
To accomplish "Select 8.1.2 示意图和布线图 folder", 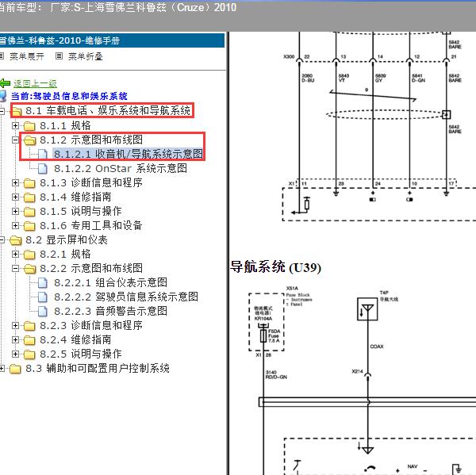I will (x=91, y=140).
